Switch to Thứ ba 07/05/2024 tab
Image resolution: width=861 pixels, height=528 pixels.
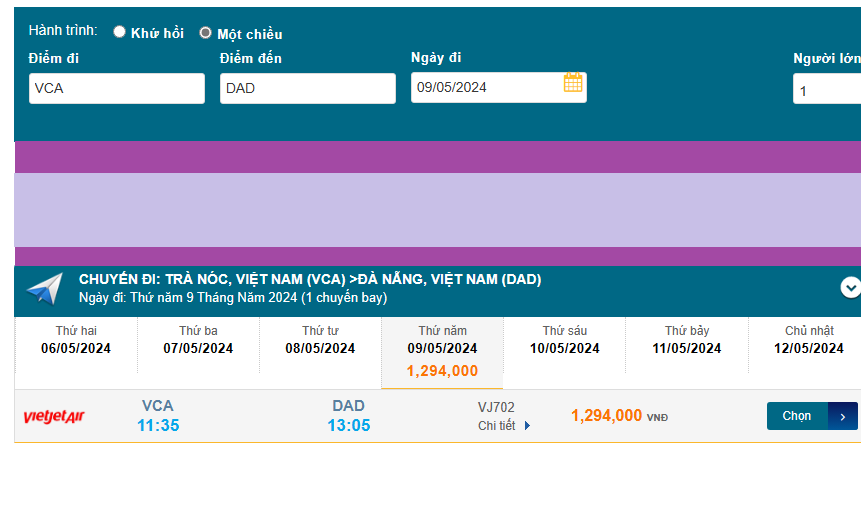pos(198,341)
